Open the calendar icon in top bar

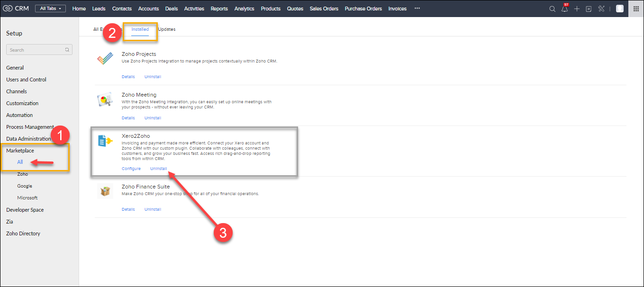click(x=589, y=9)
